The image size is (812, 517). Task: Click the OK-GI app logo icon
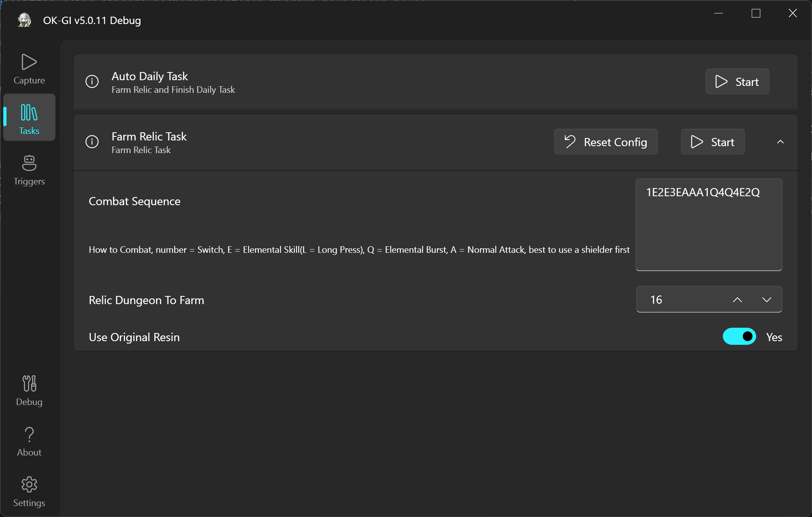(x=24, y=20)
